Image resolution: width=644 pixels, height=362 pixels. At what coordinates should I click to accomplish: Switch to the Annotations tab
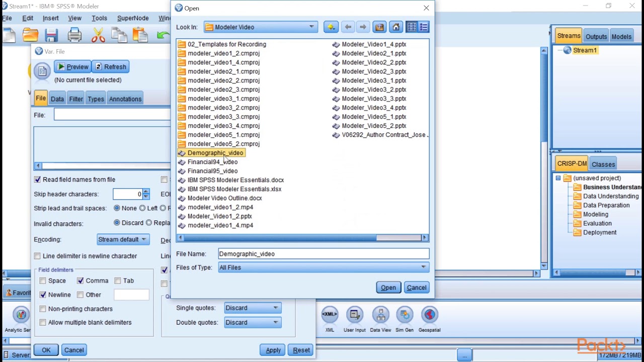125,99
